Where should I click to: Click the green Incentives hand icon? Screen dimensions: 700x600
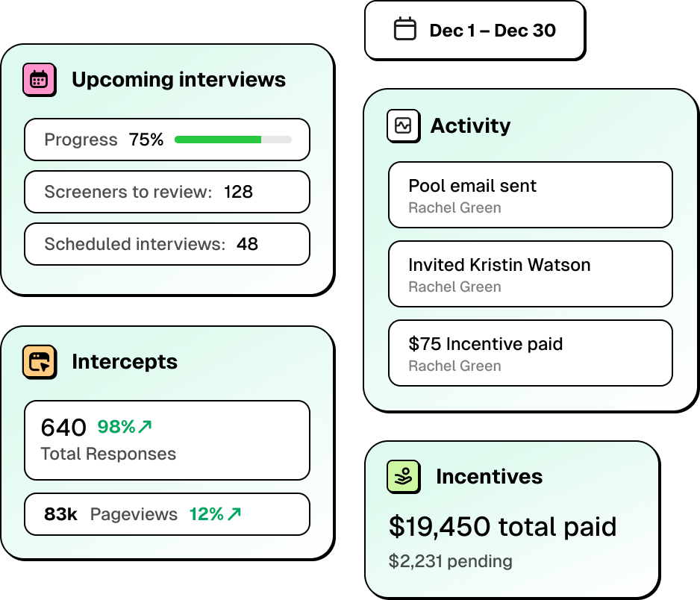click(x=403, y=476)
